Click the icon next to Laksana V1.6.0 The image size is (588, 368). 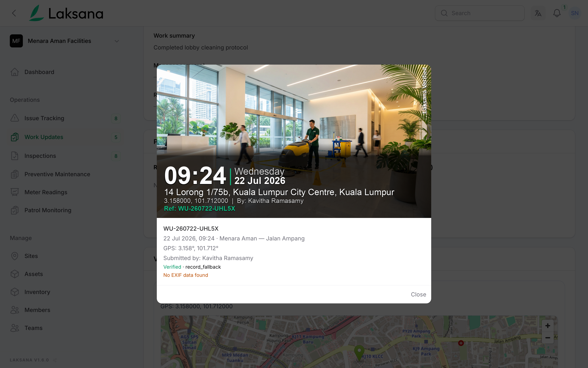click(x=55, y=360)
